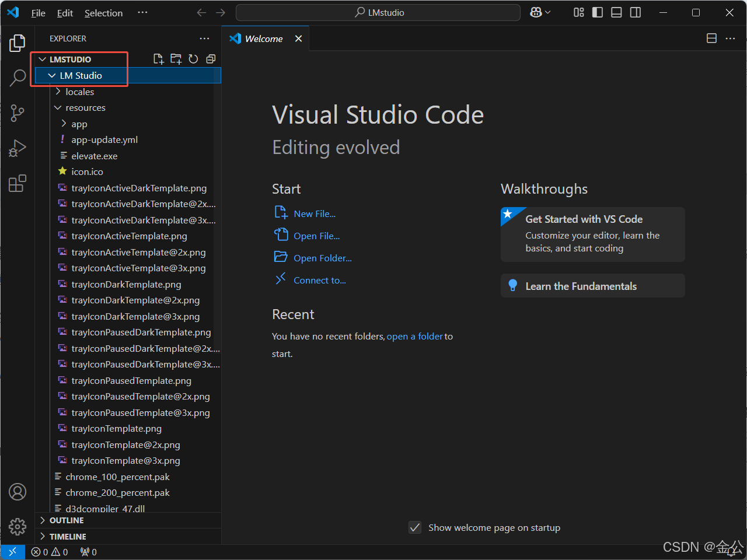Click the Open File... link
This screenshot has width=747, height=560.
point(316,236)
